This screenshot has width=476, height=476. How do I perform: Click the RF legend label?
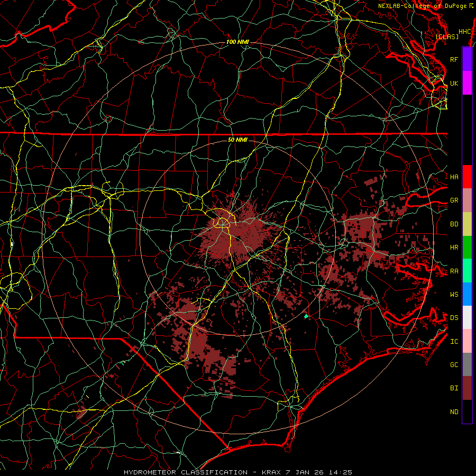[x=454, y=59]
